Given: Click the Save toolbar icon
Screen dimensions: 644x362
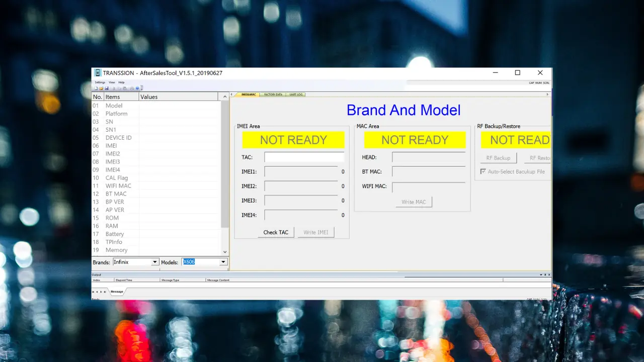Looking at the screenshot, I should 107,88.
